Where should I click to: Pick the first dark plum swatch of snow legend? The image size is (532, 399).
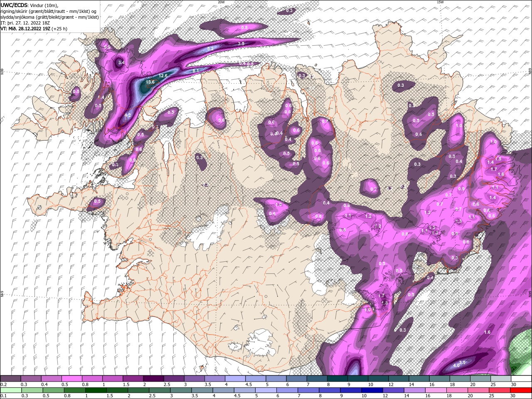click(x=11, y=379)
